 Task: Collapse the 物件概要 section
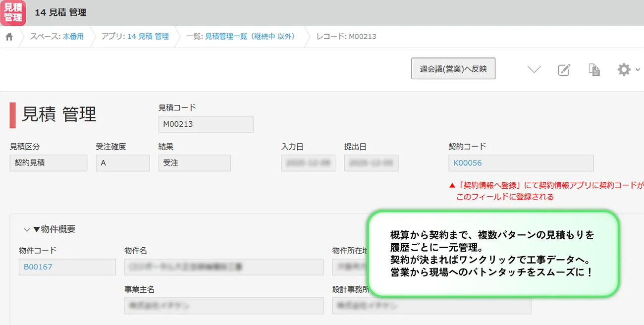pyautogui.click(x=27, y=229)
